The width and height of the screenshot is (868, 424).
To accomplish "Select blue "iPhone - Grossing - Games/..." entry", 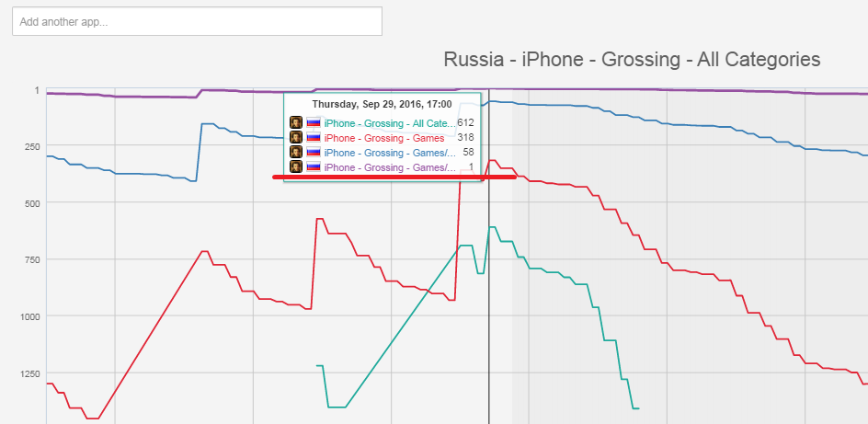I will pyautogui.click(x=390, y=153).
